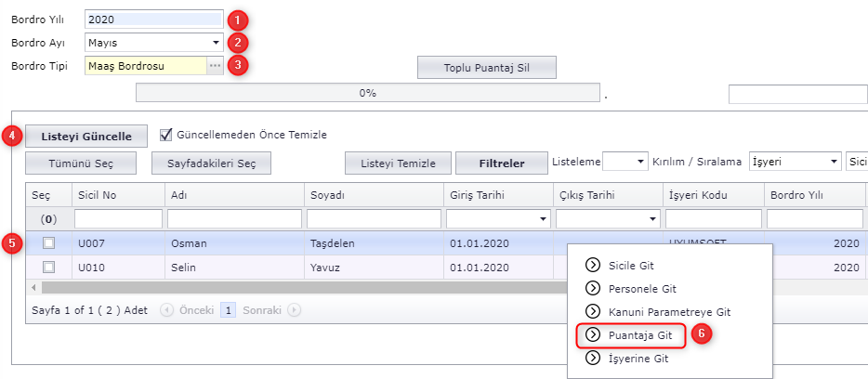Screen dimensions: 868x379
Task: Click the Bordro Yılı input field
Action: pos(153,20)
